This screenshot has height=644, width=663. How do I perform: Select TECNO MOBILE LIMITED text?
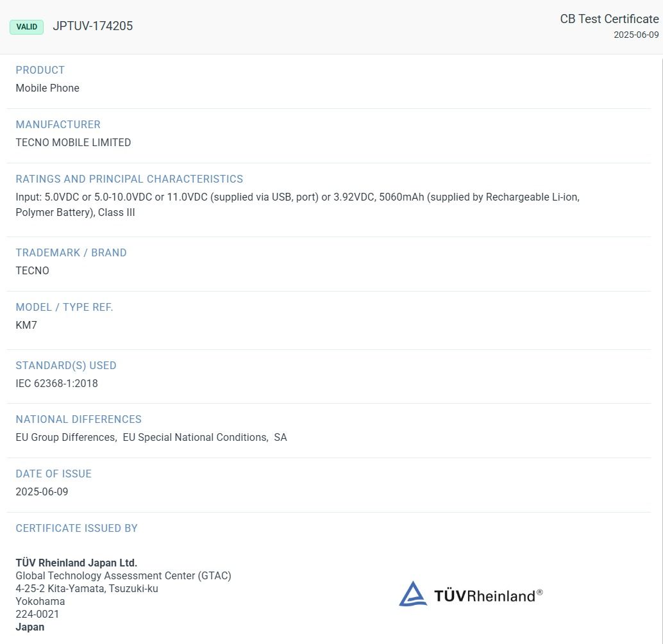(x=73, y=142)
